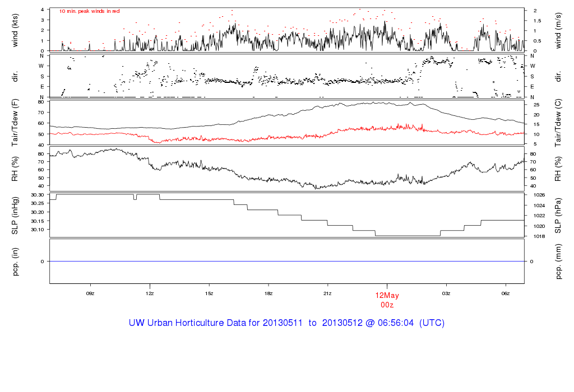Click the 'pcp. (mm)' axis label
The image size is (574, 392).
point(558,262)
